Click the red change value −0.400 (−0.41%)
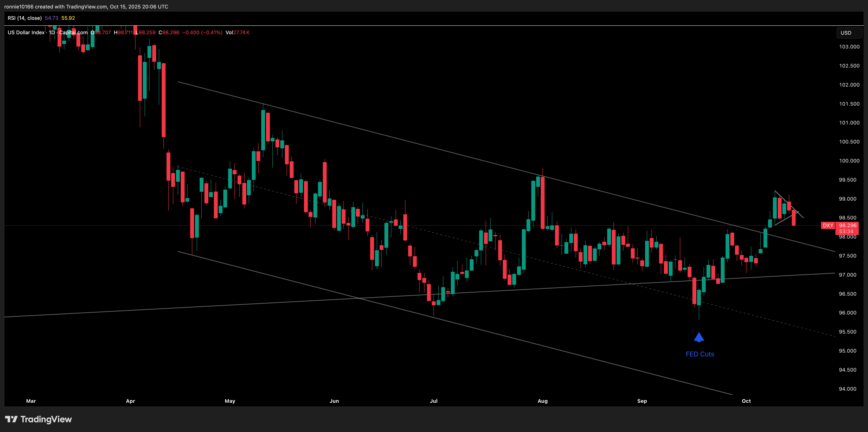Image resolution: width=868 pixels, height=432 pixels. point(202,33)
